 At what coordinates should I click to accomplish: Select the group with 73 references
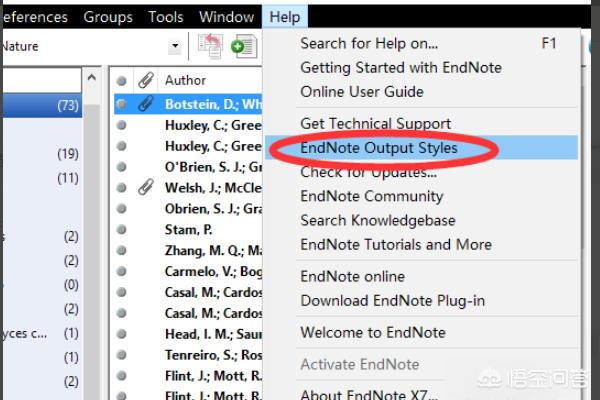[x=42, y=105]
